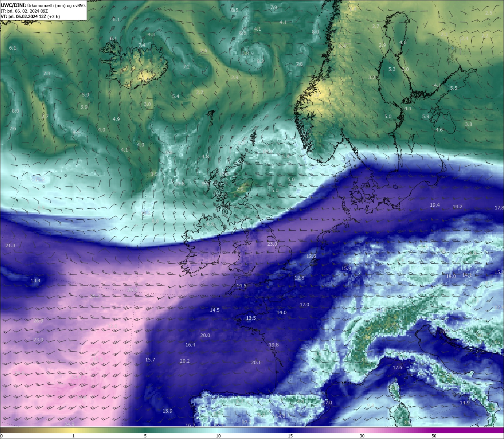Click the 5.8 value label
Image resolution: width=504 pixels, height=439 pixels.
[285, 157]
